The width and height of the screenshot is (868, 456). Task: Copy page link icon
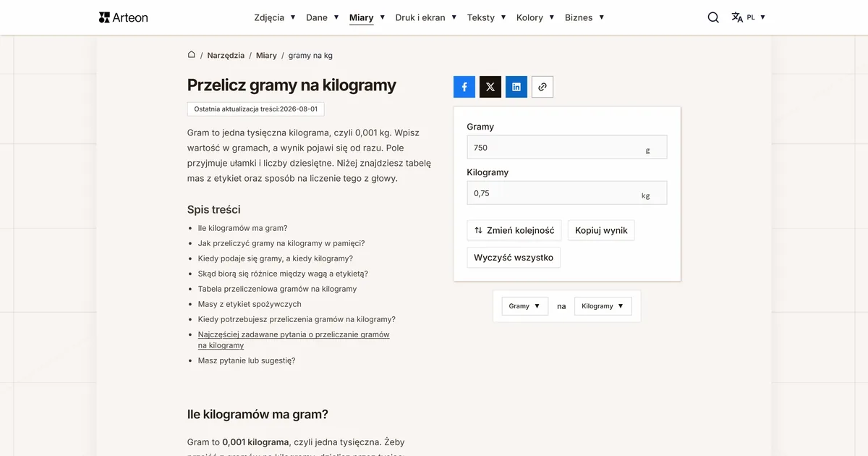click(x=542, y=87)
